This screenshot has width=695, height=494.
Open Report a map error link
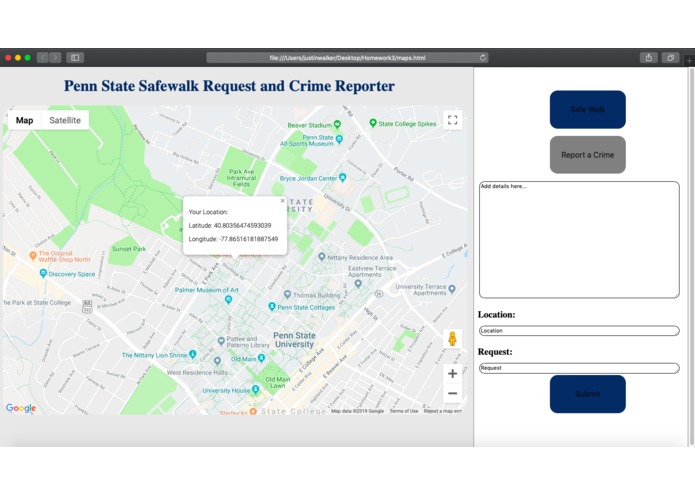[442, 411]
